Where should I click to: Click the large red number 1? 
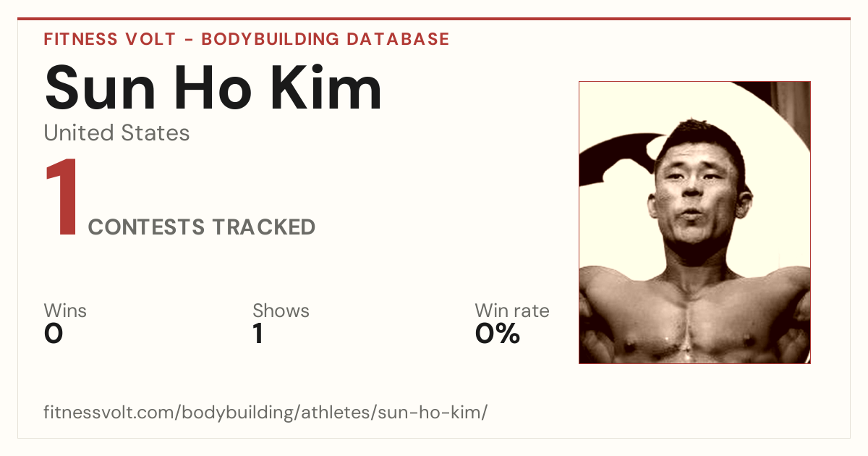(x=61, y=198)
